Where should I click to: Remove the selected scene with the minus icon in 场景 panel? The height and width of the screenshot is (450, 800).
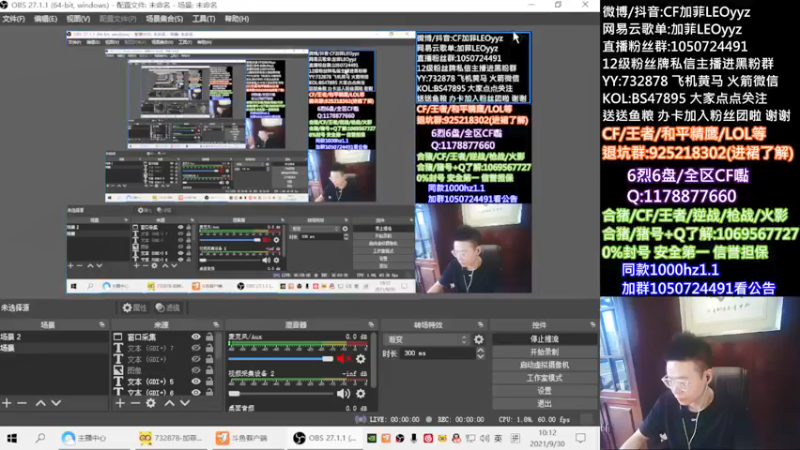[x=22, y=403]
